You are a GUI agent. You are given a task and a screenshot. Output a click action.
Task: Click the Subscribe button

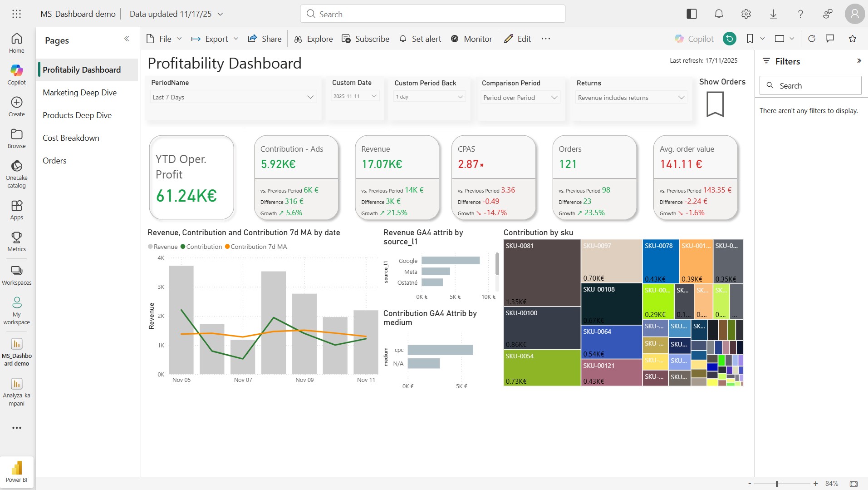tap(365, 39)
